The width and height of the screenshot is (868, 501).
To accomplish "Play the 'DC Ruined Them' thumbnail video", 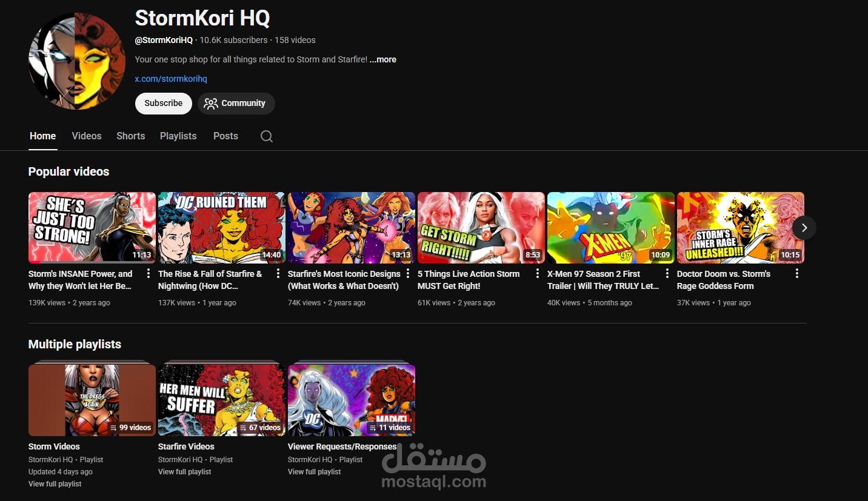I will [x=222, y=228].
